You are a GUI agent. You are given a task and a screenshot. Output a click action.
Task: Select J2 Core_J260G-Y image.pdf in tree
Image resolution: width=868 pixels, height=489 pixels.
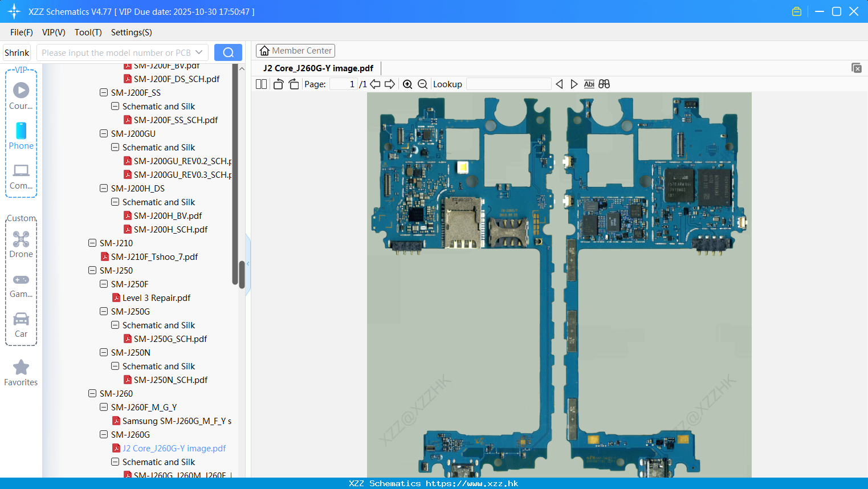174,448
